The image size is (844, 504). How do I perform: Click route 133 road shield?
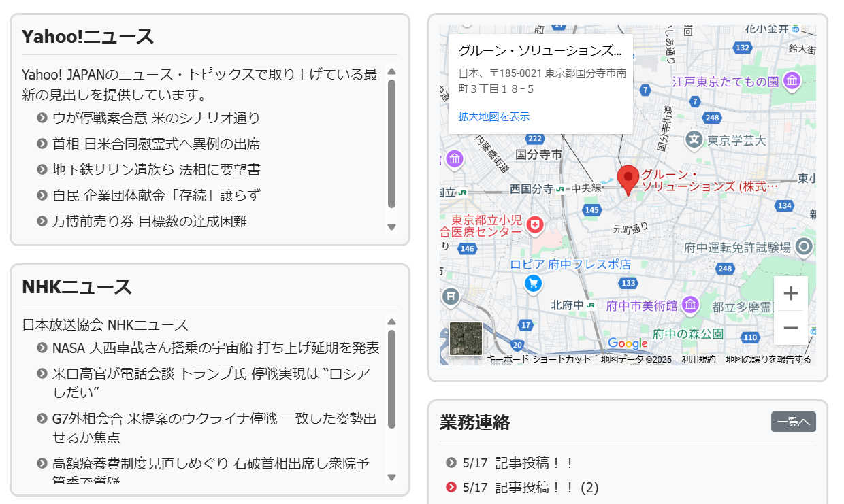coord(629,283)
